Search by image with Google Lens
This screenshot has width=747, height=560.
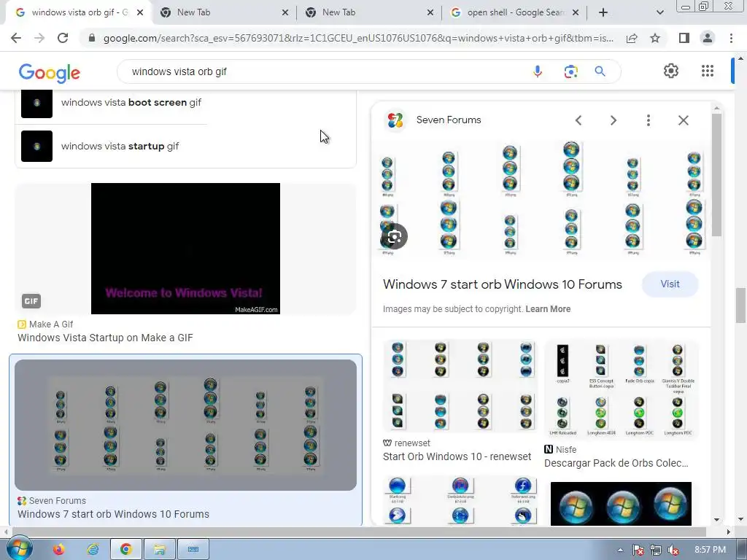point(570,71)
